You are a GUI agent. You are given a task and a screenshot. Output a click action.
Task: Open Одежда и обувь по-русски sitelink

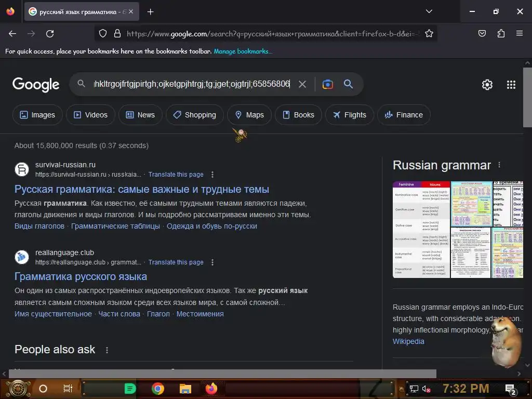click(212, 226)
